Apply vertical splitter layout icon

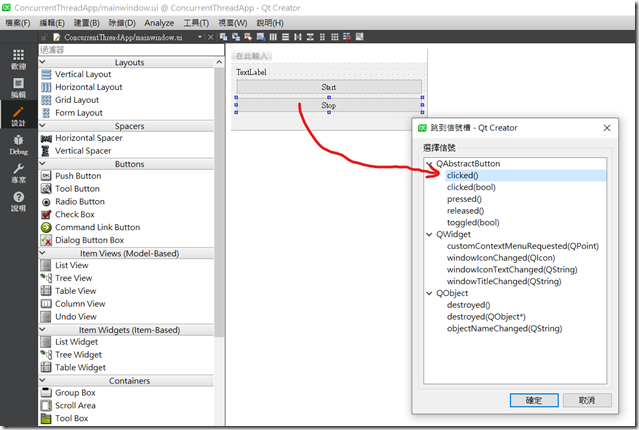[x=310, y=37]
